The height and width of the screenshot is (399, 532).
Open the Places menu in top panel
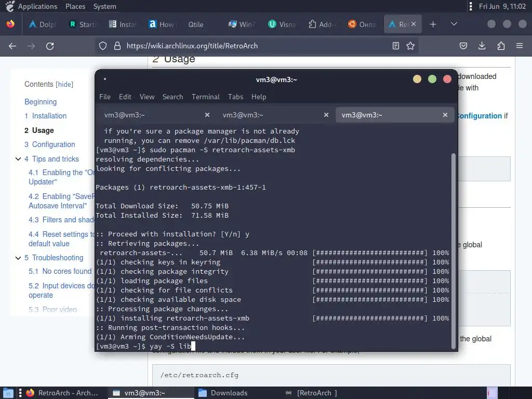coord(75,6)
